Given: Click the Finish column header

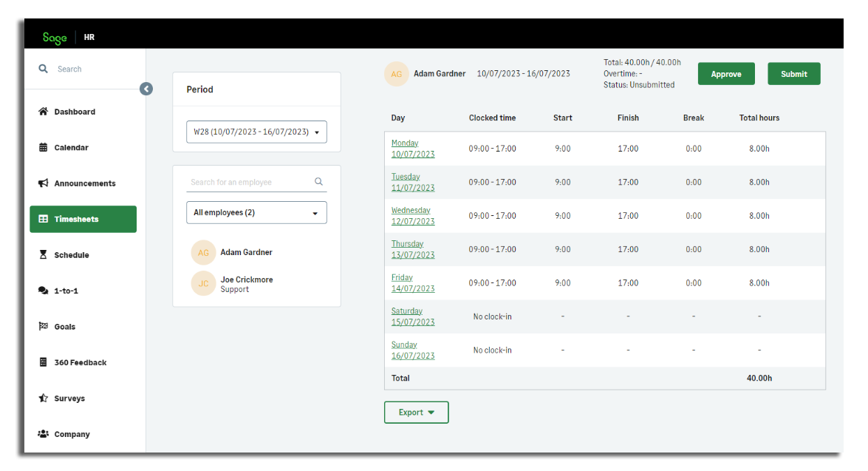Looking at the screenshot, I should pos(628,118).
